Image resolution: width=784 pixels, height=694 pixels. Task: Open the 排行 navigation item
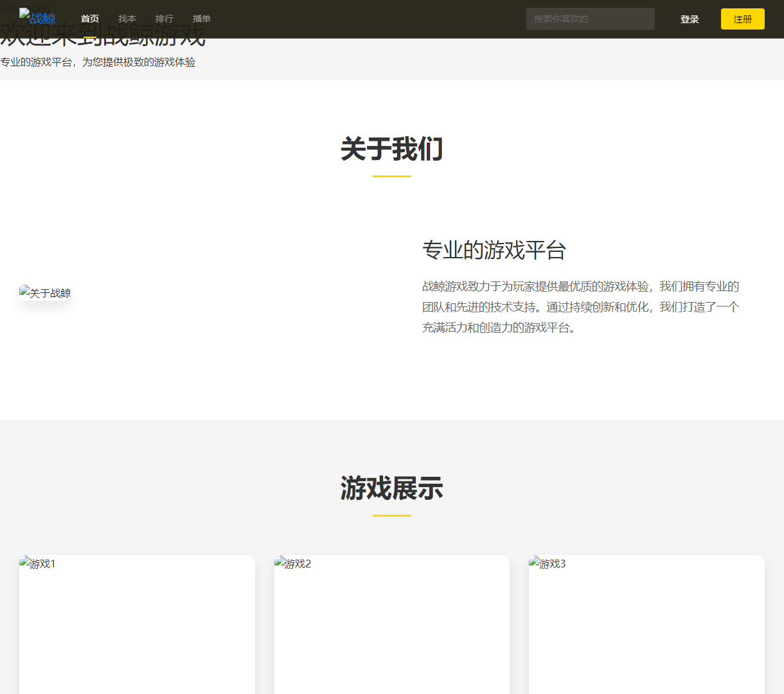[x=165, y=19]
